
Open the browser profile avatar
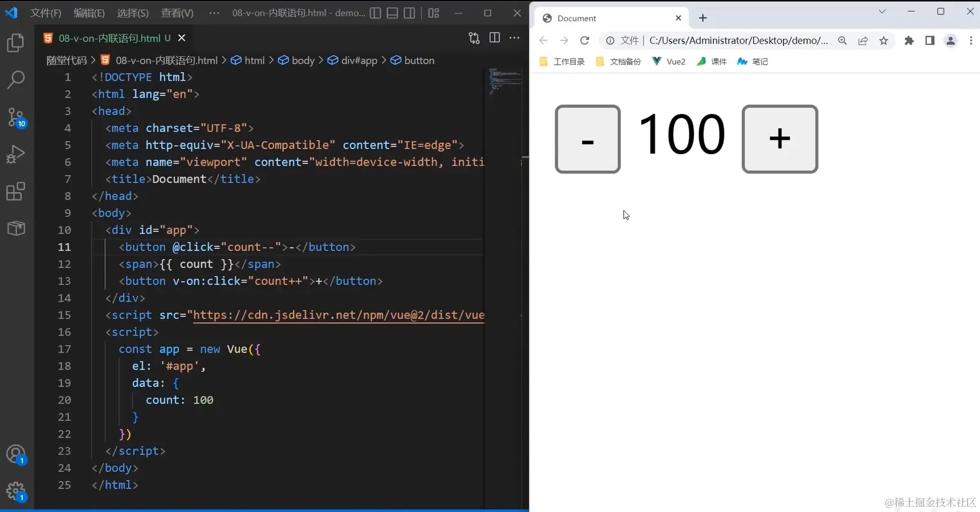pyautogui.click(x=951, y=40)
